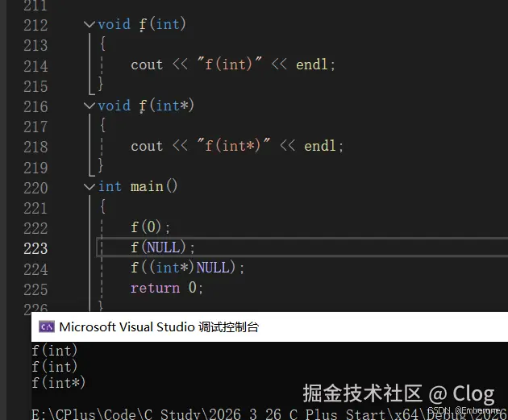Click endl on line 218
Screen dimensions: 508x420
pos(320,146)
